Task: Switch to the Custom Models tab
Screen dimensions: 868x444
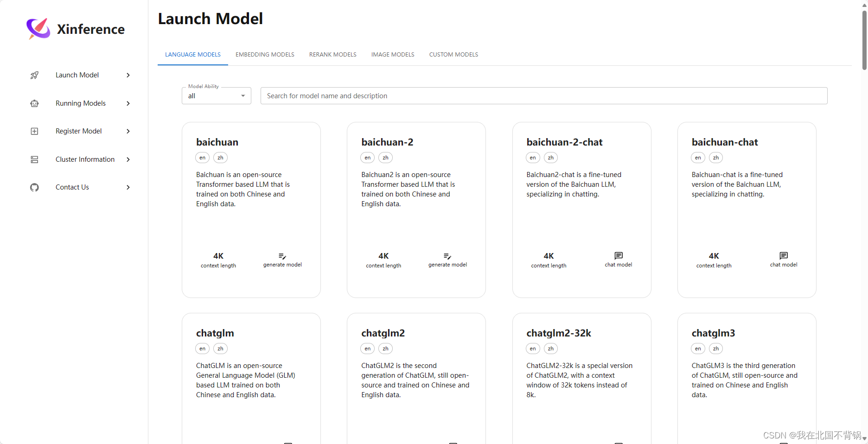Action: click(x=453, y=55)
